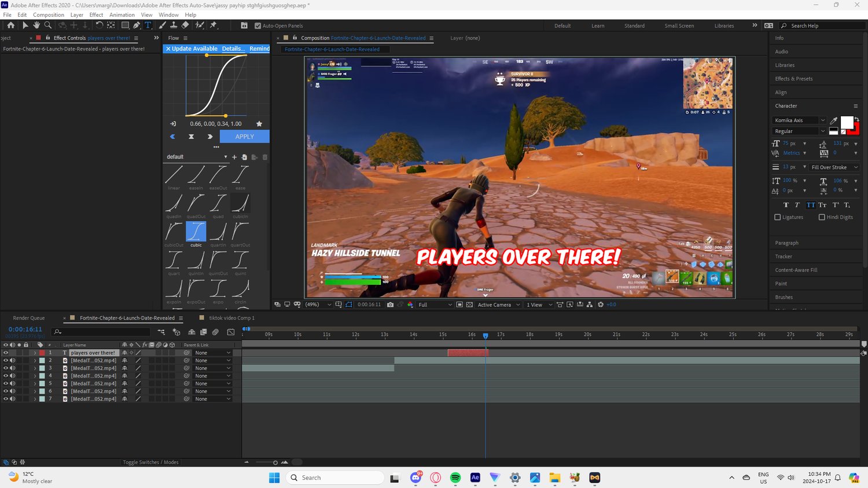Hide layer 5 with its eye icon
The image size is (868, 488).
coord(6,383)
